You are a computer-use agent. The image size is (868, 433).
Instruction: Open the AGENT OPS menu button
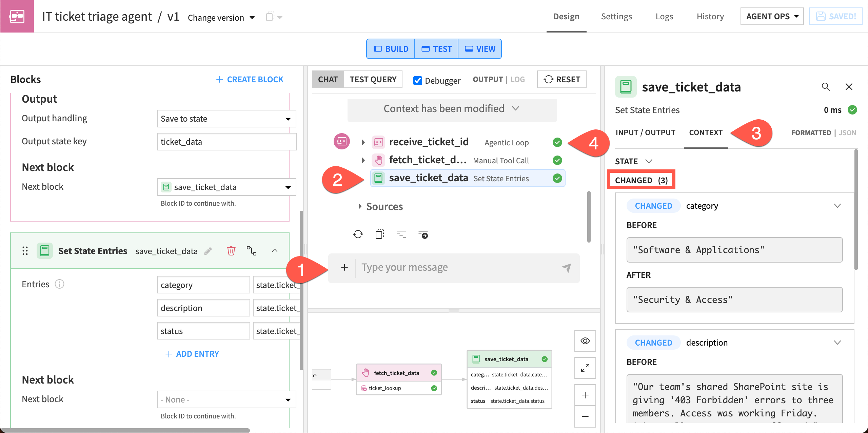pyautogui.click(x=772, y=16)
